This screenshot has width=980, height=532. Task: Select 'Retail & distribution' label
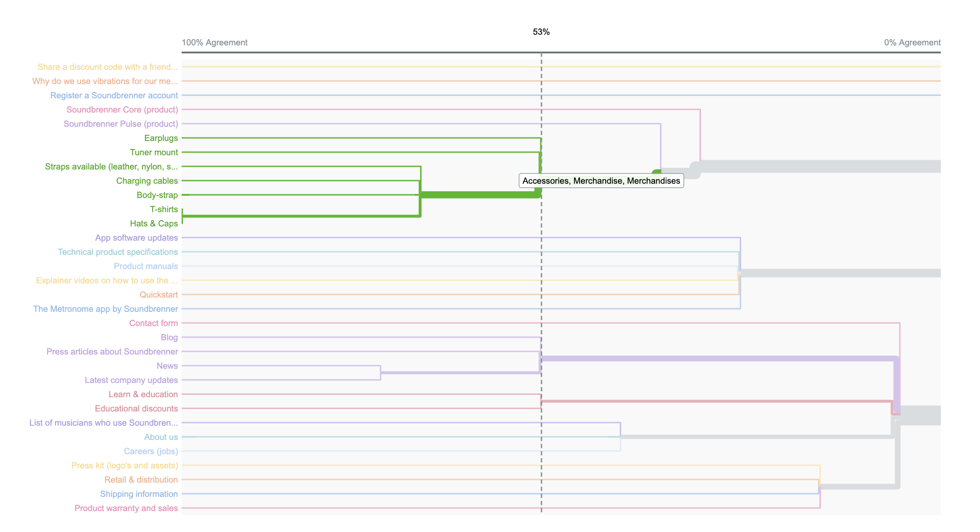(141, 480)
